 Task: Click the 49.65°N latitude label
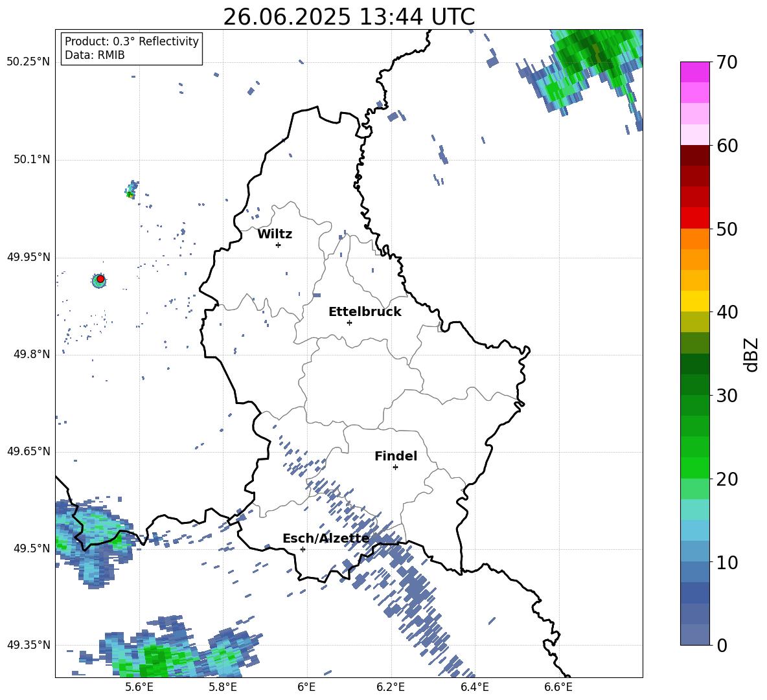click(x=29, y=451)
